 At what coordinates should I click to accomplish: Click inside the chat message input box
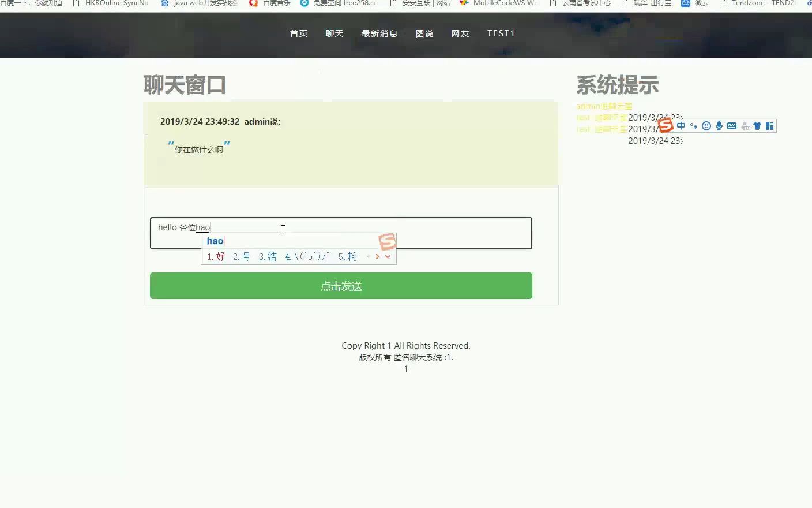pos(341,233)
